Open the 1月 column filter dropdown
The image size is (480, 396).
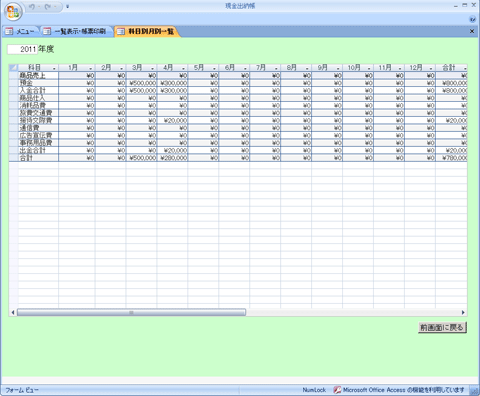coord(91,68)
